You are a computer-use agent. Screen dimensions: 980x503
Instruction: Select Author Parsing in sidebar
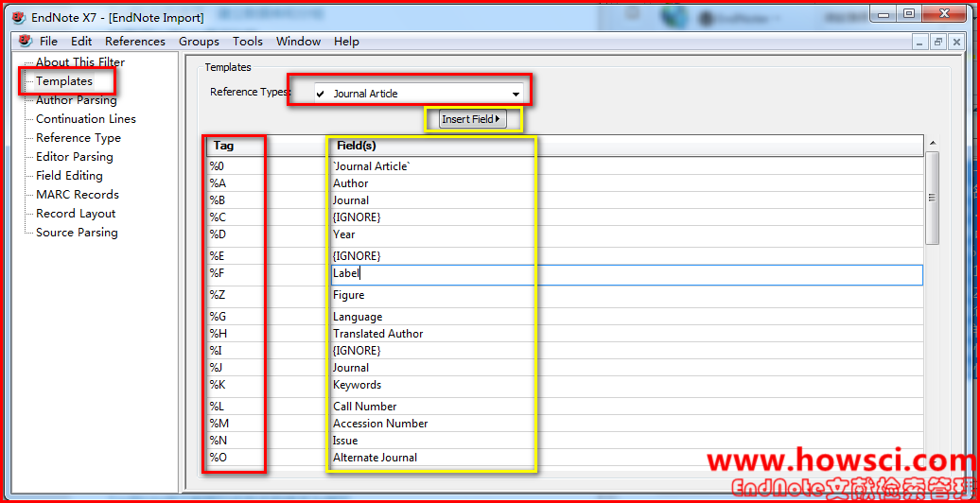tap(77, 100)
